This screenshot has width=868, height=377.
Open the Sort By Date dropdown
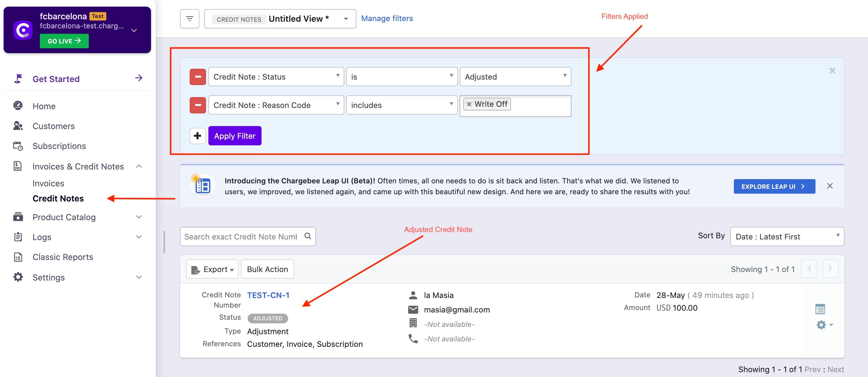tap(787, 237)
